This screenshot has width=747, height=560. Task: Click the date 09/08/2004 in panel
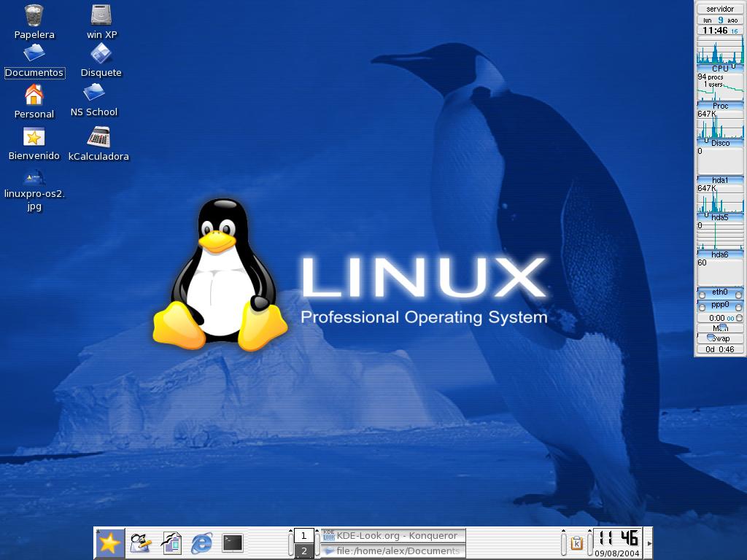click(x=617, y=553)
